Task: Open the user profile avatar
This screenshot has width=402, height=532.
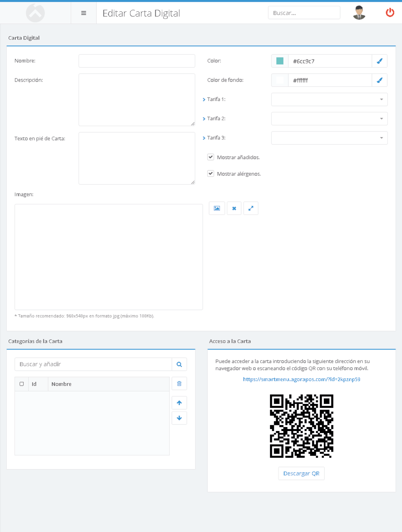Action: (359, 13)
